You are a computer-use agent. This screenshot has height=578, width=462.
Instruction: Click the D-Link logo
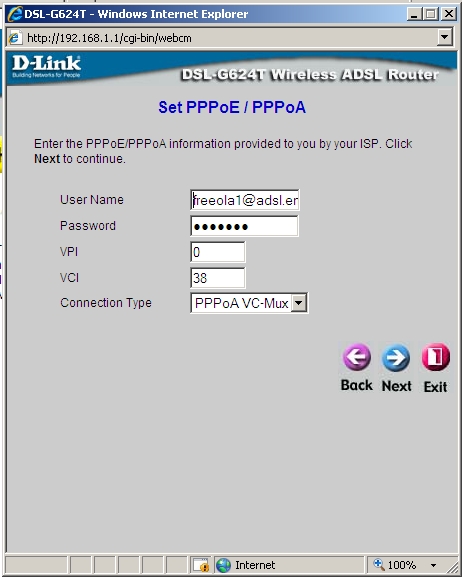coord(46,67)
